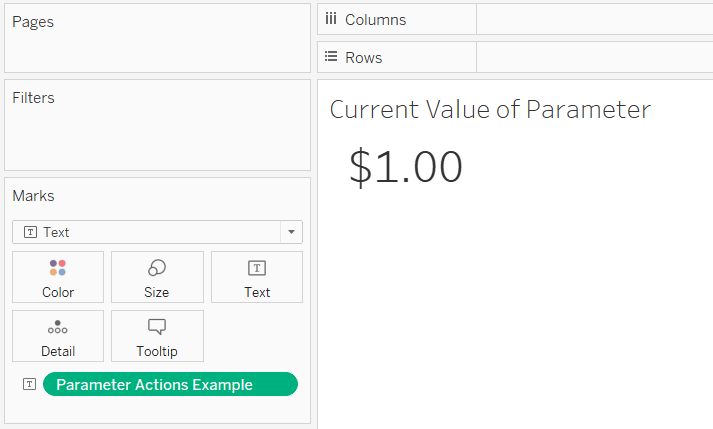Click the Filters shelf
Screen dimensions: 713x429
click(x=157, y=125)
